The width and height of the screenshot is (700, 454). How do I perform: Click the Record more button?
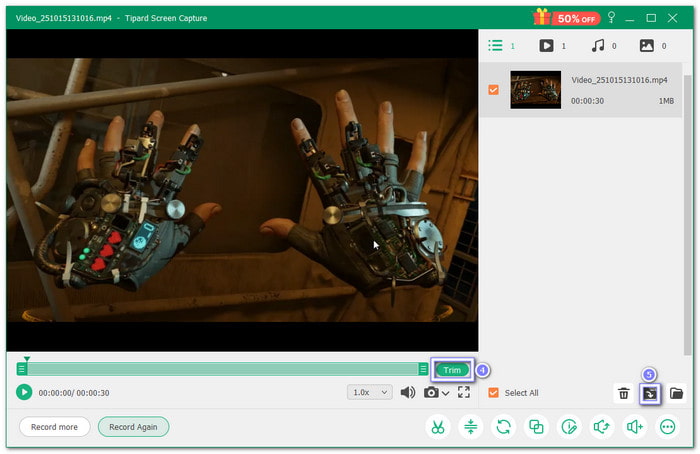54,427
